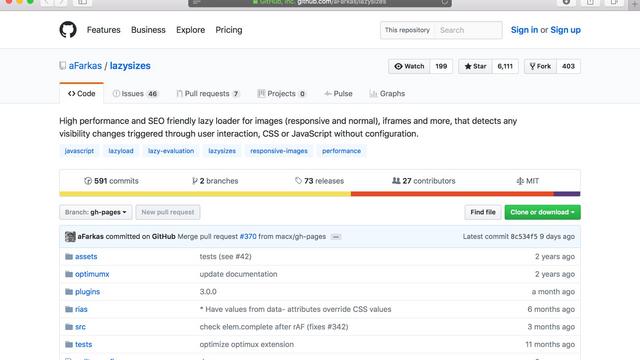640x360 pixels.
Task: Click the Star button
Action: pos(475,66)
